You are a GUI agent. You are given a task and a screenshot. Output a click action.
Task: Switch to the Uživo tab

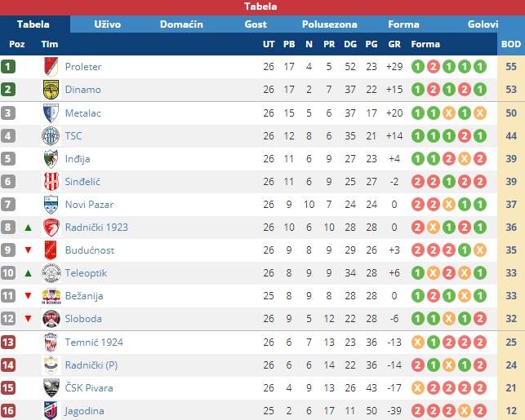click(107, 24)
